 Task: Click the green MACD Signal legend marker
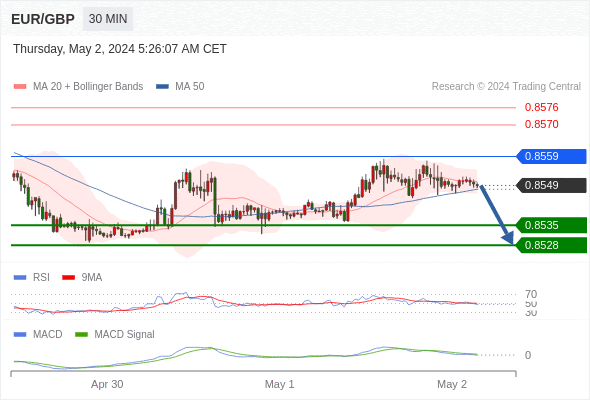tap(81, 335)
